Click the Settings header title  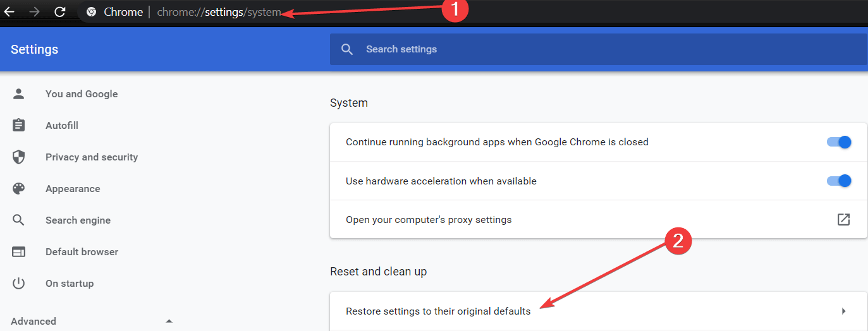click(35, 49)
